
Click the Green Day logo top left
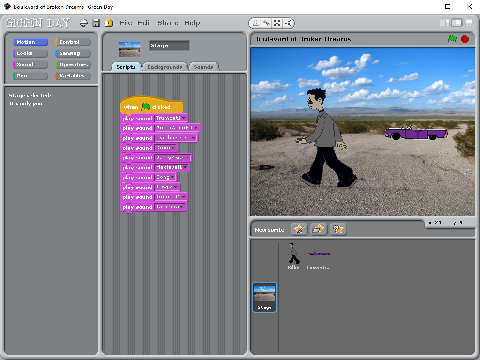(38, 23)
